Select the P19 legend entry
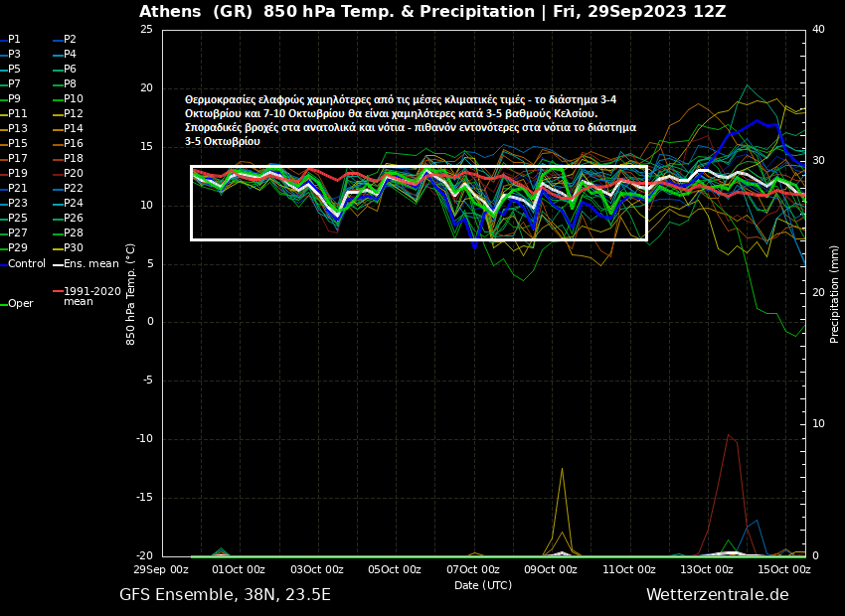Screen dimensions: 845x616 [18, 174]
